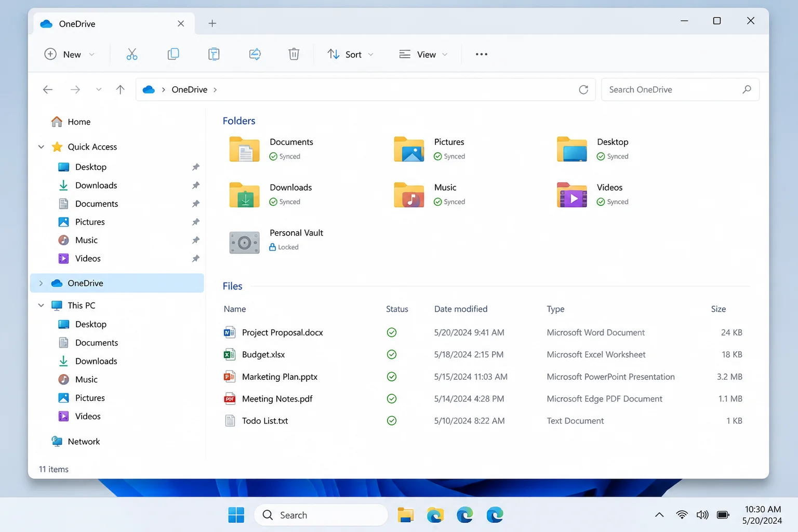Open the Windows Start menu
Image resolution: width=798 pixels, height=532 pixels.
tap(236, 515)
